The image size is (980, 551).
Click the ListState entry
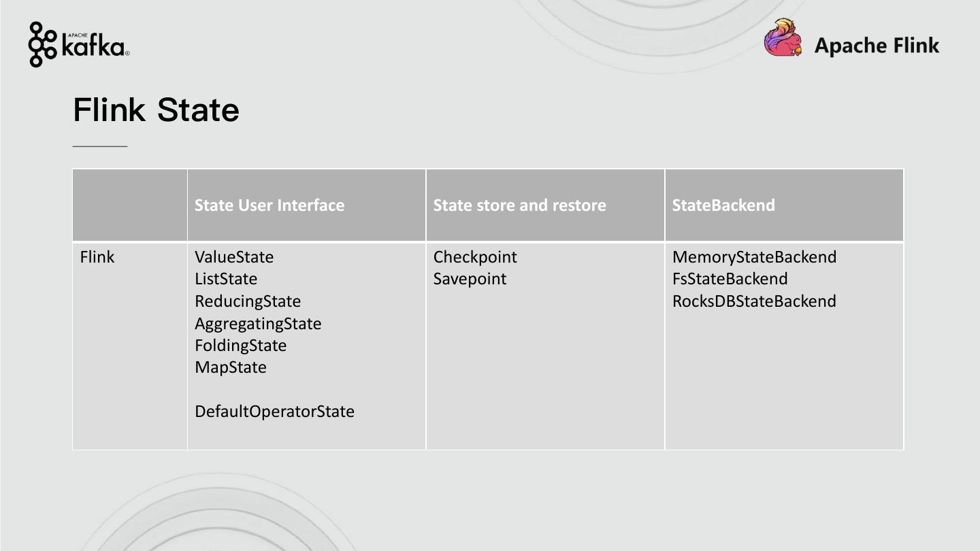click(226, 279)
